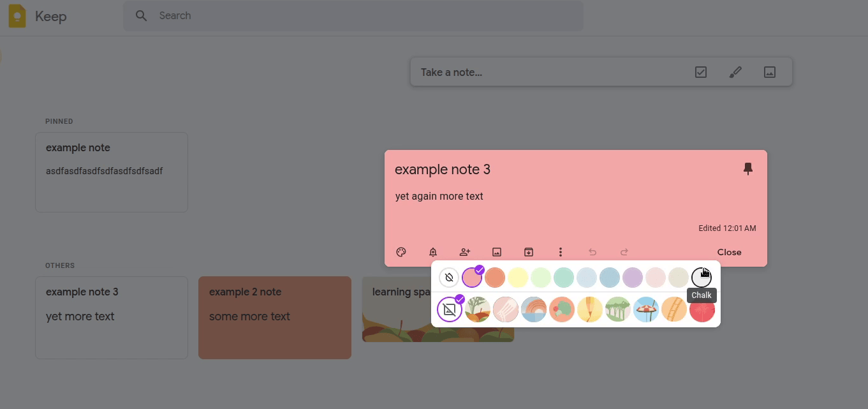Click the Close button on the note
The width and height of the screenshot is (868, 409).
pyautogui.click(x=729, y=252)
